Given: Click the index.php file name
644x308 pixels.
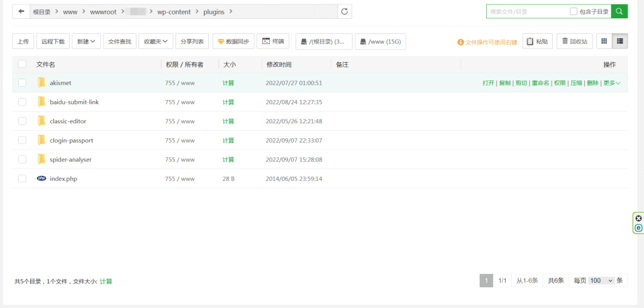Looking at the screenshot, I should (64, 179).
